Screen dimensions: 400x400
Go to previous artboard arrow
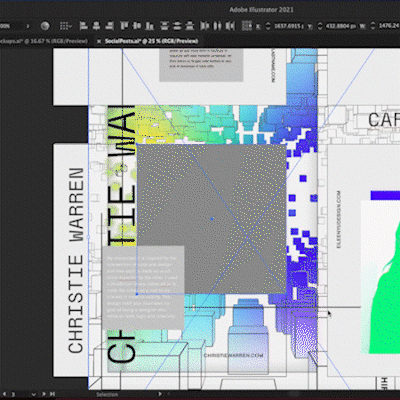5,394
